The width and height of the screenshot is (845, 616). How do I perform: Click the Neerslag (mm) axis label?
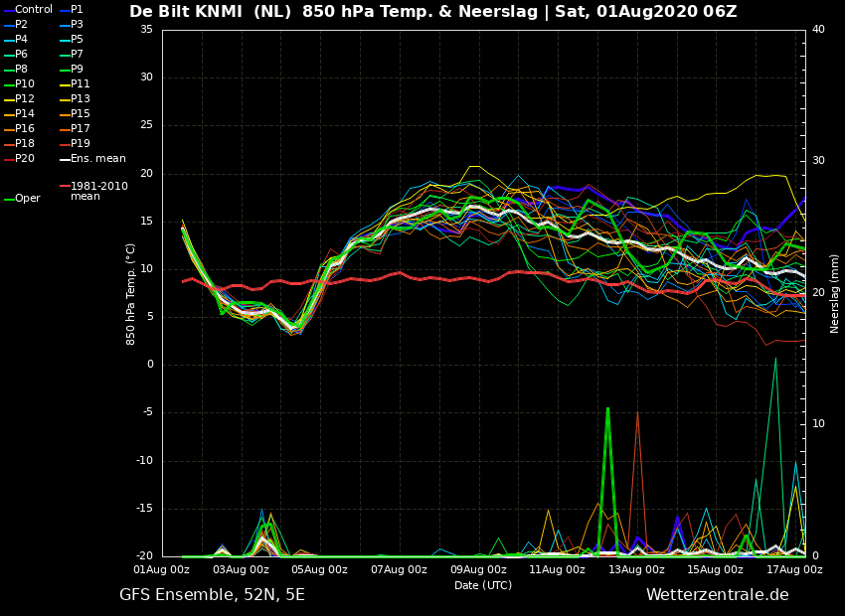835,293
